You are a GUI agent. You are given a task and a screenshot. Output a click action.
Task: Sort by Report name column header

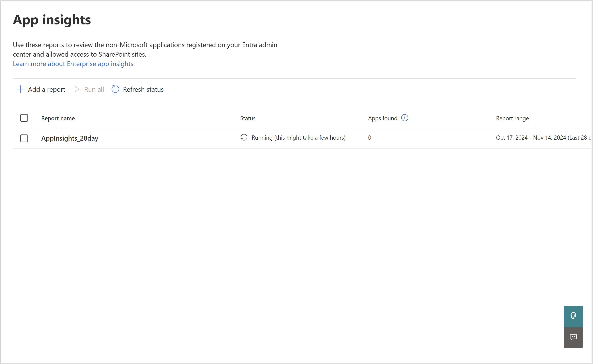tap(58, 119)
